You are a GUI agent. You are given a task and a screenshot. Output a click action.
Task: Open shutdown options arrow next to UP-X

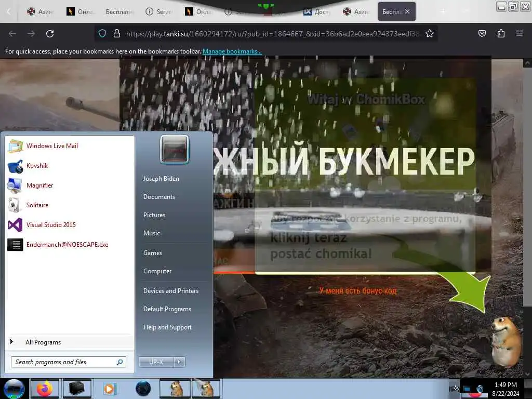pyautogui.click(x=179, y=362)
